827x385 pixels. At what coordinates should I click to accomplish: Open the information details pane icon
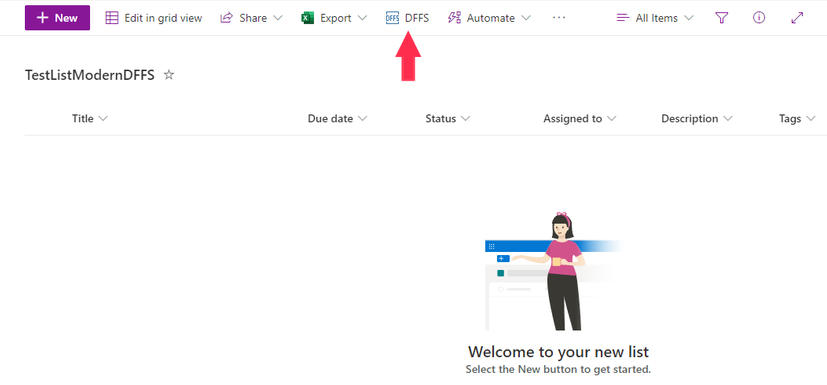click(759, 18)
